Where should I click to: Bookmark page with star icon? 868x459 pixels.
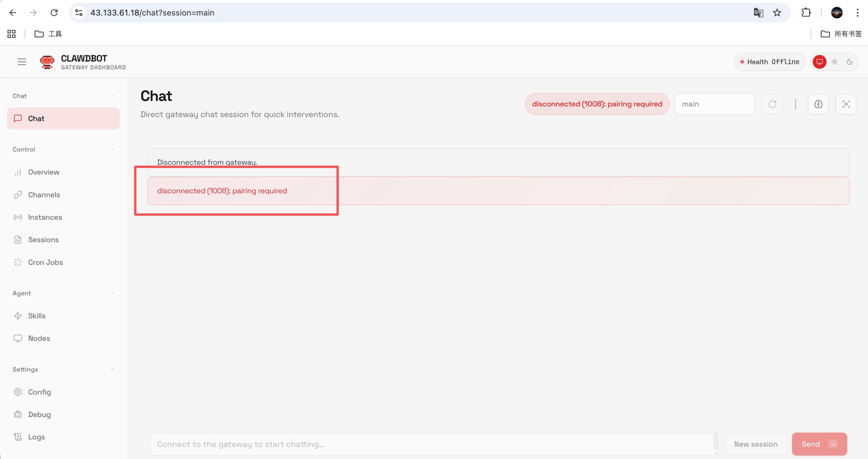coord(777,13)
